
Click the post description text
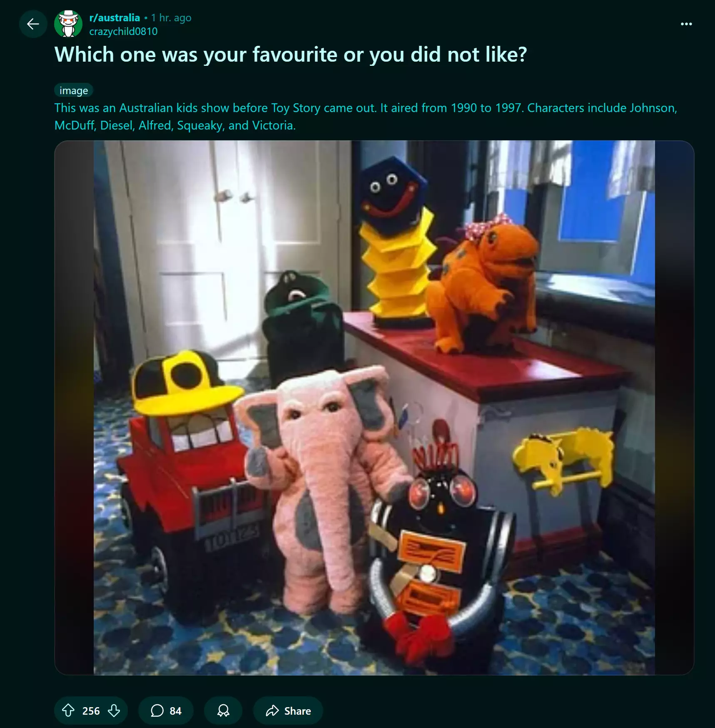click(366, 117)
